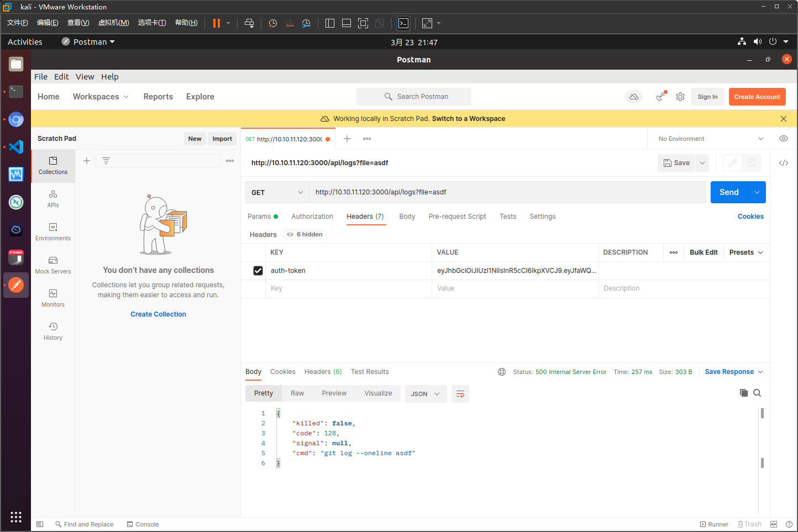This screenshot has width=798, height=532.
Task: Open the Cookies link
Action: pos(750,217)
